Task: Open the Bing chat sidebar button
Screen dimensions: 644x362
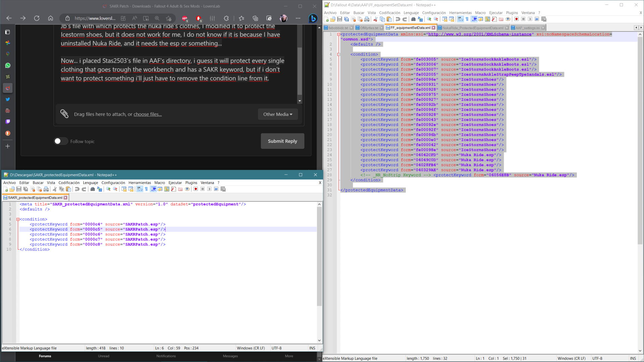Action: point(313,18)
